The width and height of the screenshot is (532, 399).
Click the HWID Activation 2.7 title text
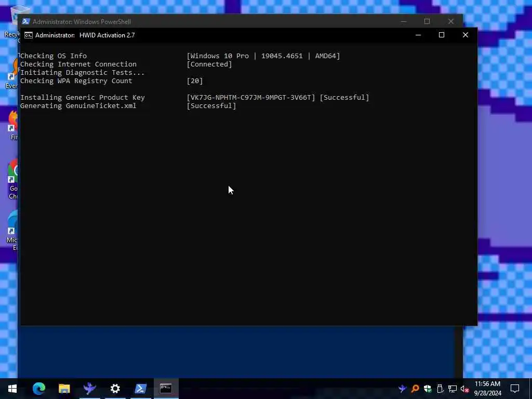(x=107, y=35)
